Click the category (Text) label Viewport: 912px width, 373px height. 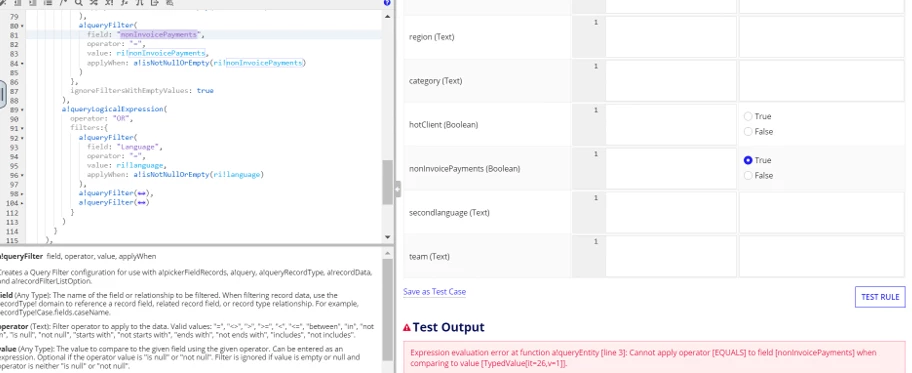pyautogui.click(x=436, y=81)
